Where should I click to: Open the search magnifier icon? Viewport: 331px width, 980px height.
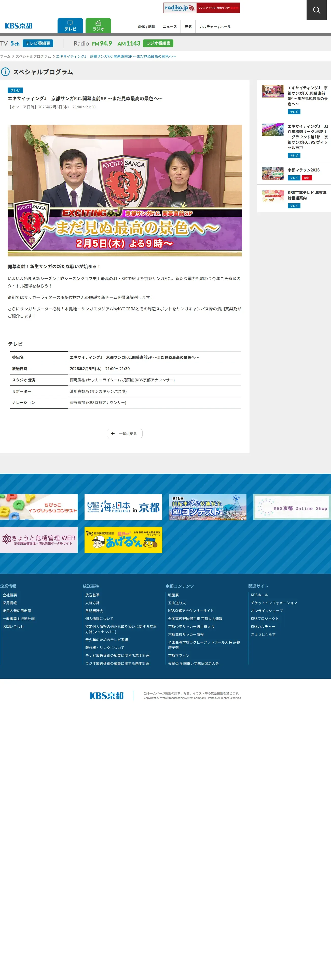click(x=316, y=10)
